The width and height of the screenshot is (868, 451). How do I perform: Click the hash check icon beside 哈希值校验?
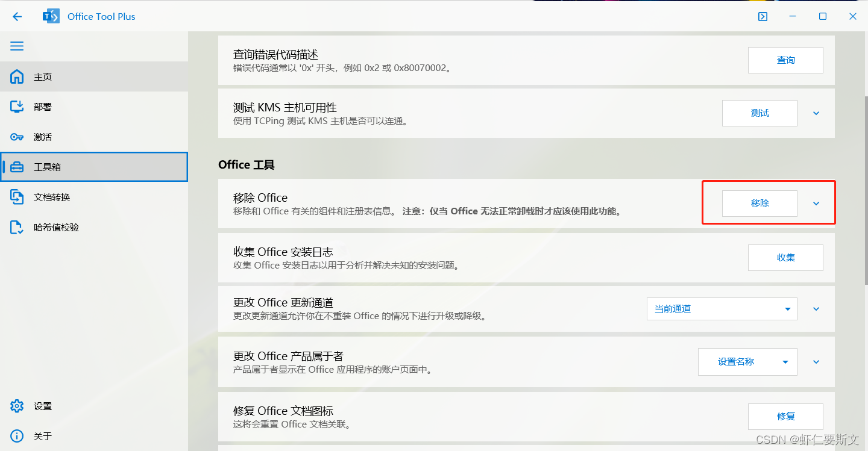(x=17, y=227)
